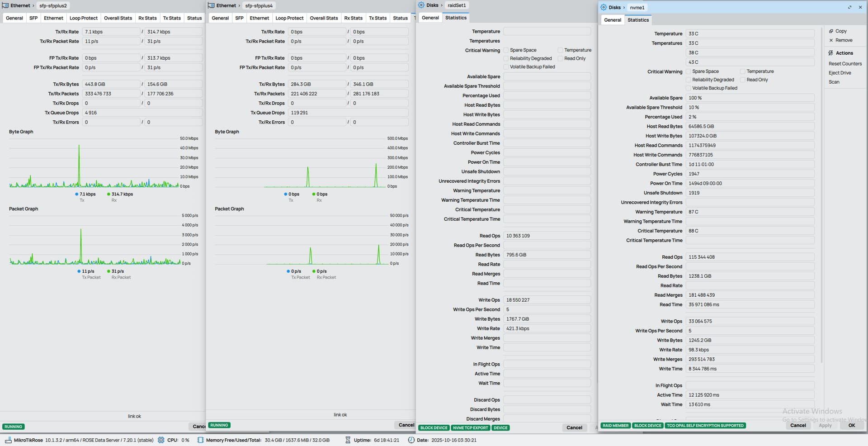Toggle Volatile Backup Failed checkbox in nvme1 window
868x446 pixels.
click(x=689, y=88)
